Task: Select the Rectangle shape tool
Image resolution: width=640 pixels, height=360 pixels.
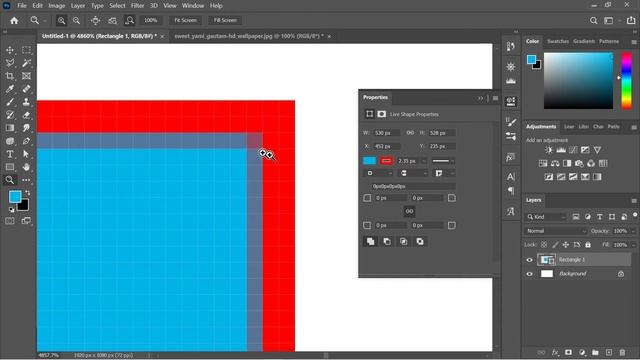Action: 10,167
